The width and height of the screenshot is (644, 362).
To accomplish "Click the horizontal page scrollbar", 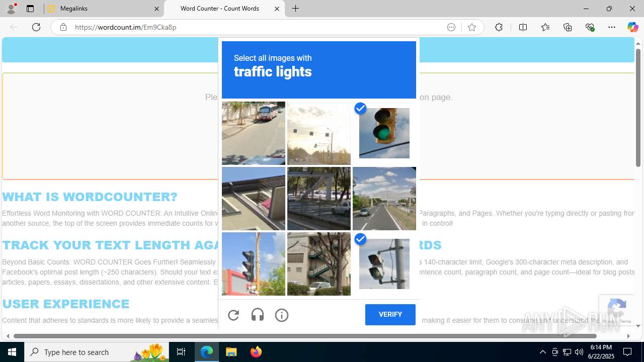I will [x=305, y=336].
